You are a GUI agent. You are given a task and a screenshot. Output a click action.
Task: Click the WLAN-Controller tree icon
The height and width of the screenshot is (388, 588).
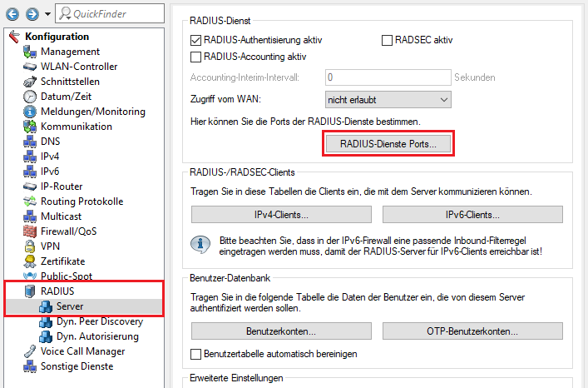[30, 67]
